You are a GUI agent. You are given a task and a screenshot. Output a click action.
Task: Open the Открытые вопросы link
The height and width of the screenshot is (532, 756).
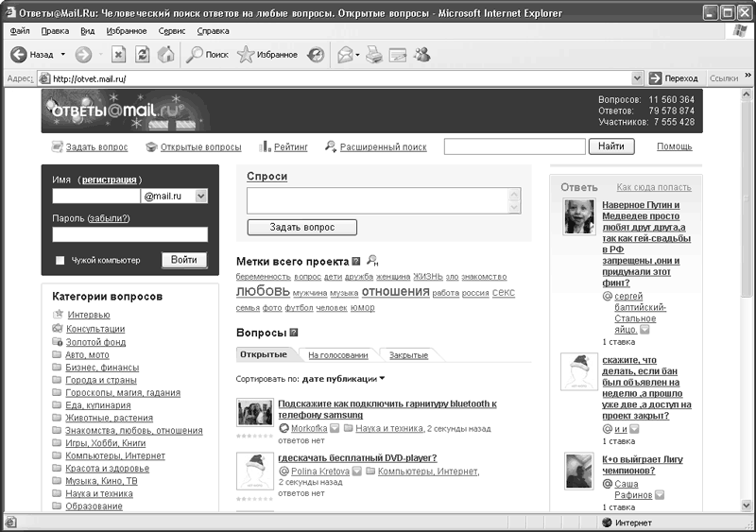pos(200,147)
